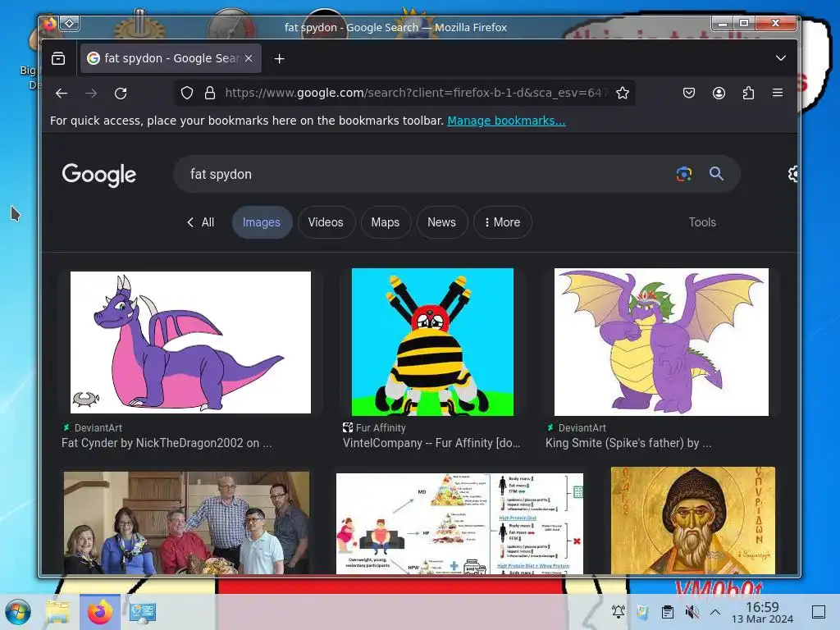840x630 pixels.
Task: Expand the list all tabs chevron
Action: pos(781,58)
